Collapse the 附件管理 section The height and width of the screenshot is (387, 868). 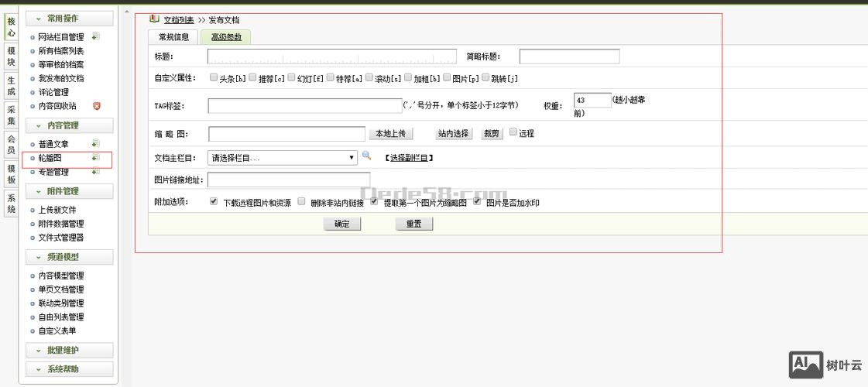69,191
